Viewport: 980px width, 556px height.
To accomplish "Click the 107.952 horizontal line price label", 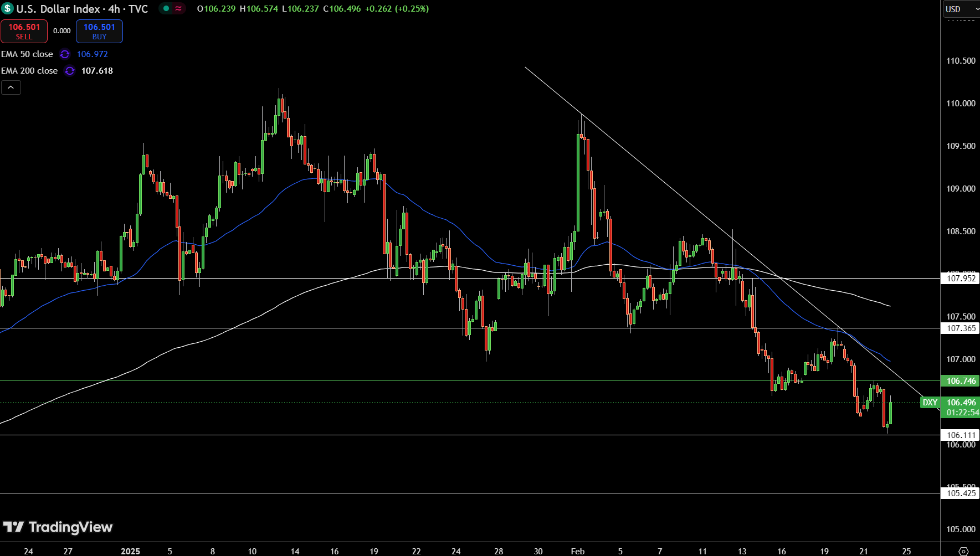I will click(961, 279).
